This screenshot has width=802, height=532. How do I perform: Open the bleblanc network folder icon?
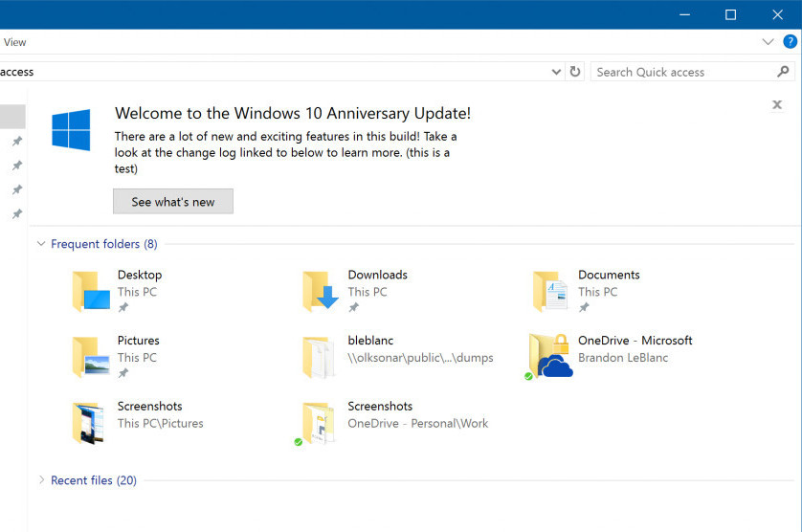click(319, 357)
